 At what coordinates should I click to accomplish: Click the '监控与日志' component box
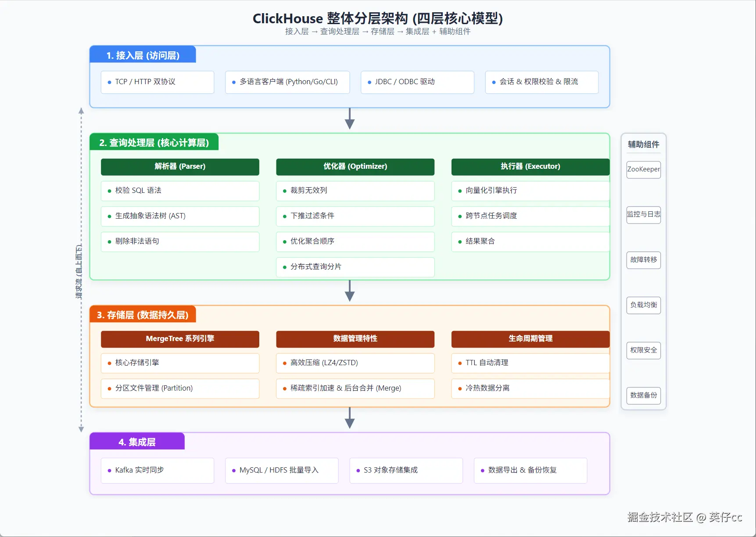pyautogui.click(x=644, y=215)
